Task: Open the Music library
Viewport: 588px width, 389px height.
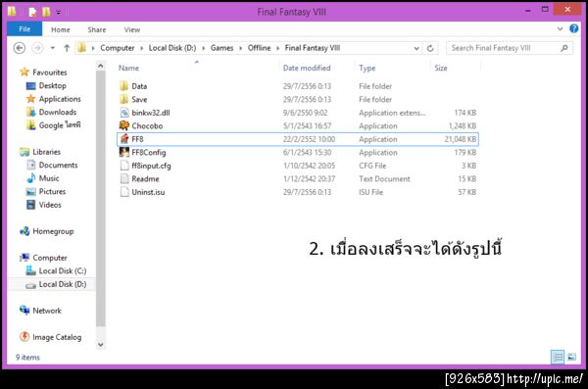Action: coord(49,178)
